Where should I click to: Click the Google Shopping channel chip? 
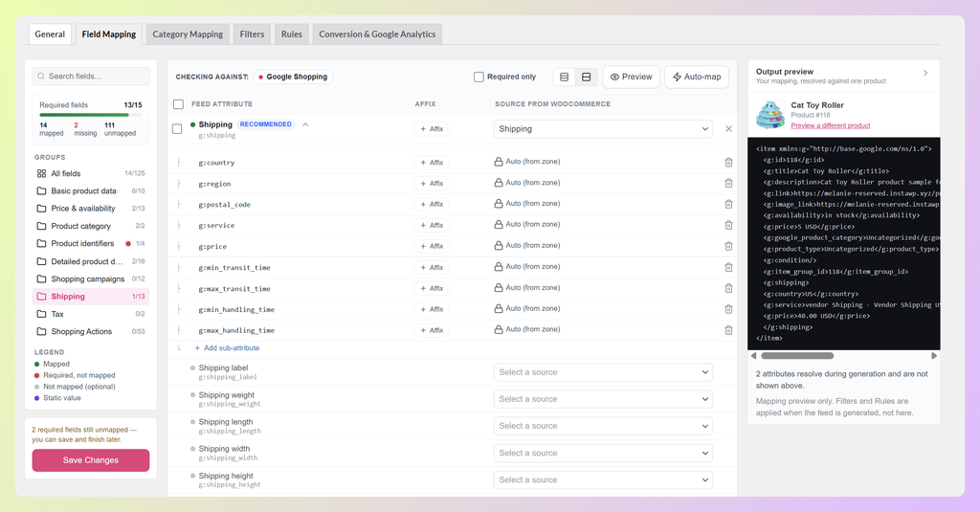[x=293, y=77]
